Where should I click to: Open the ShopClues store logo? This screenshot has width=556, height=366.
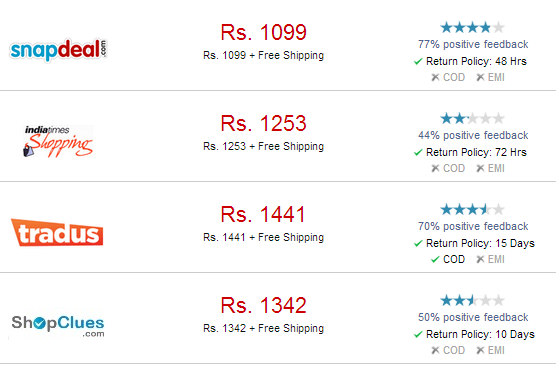pos(58,326)
